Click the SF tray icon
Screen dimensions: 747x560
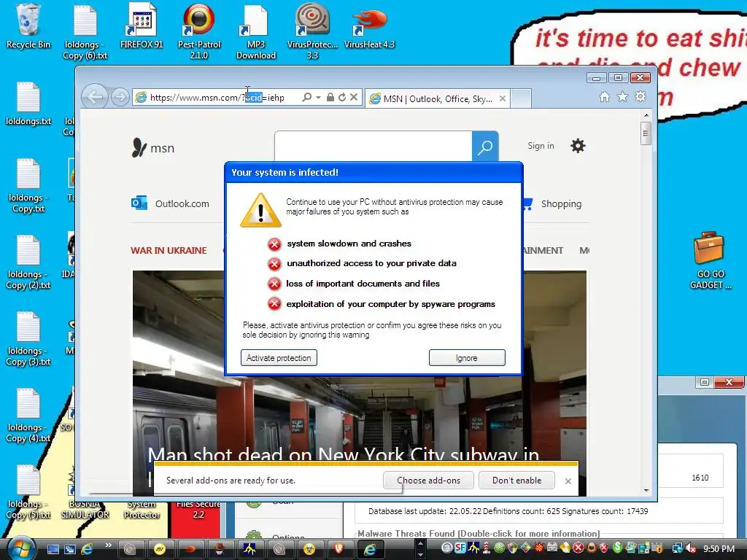tap(460, 548)
